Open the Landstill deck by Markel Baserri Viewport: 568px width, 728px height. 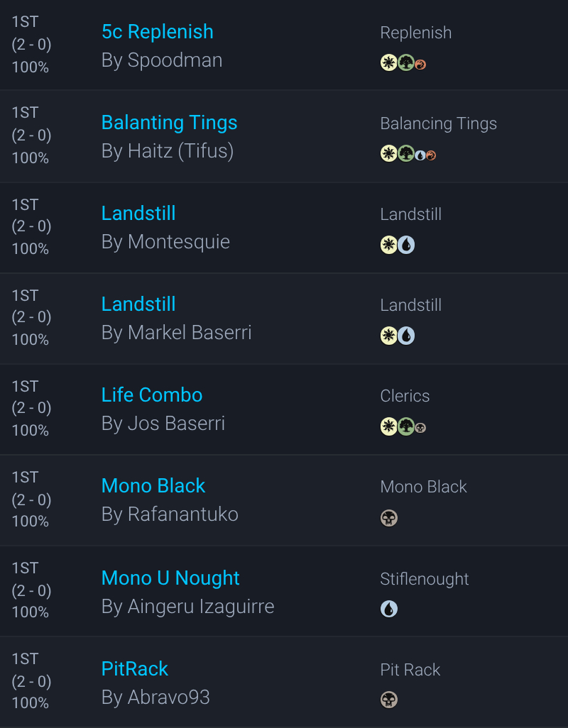point(138,304)
